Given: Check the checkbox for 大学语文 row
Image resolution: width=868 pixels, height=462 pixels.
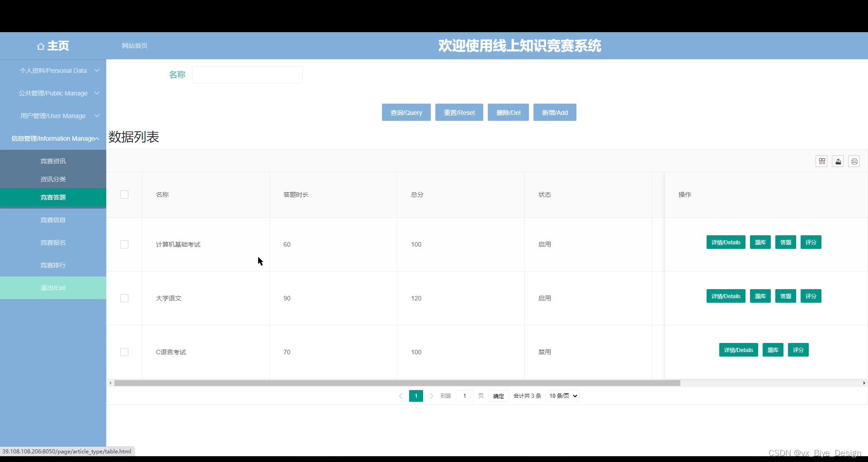Looking at the screenshot, I should [x=124, y=298].
